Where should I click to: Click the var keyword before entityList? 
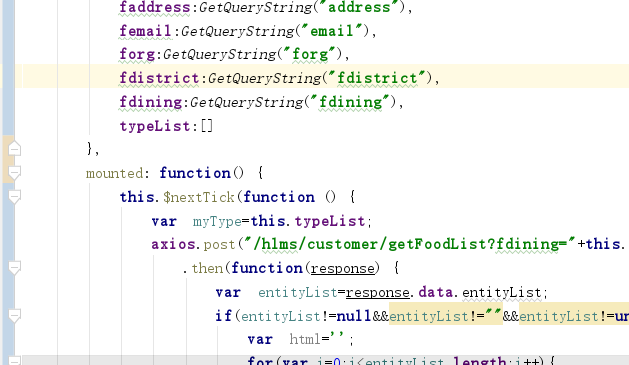228,292
